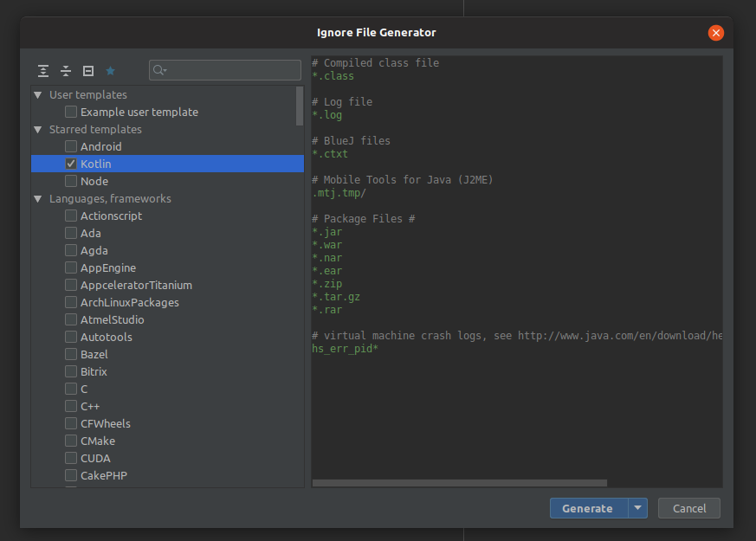Uncheck the Kotlin template checkbox
This screenshot has height=541, width=756.
(71, 164)
